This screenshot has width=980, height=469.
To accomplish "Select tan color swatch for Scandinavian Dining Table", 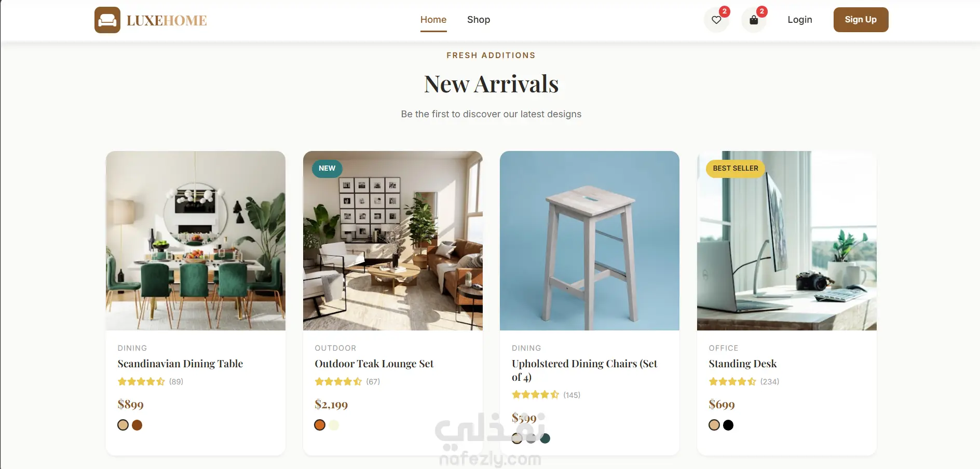I will click(123, 425).
